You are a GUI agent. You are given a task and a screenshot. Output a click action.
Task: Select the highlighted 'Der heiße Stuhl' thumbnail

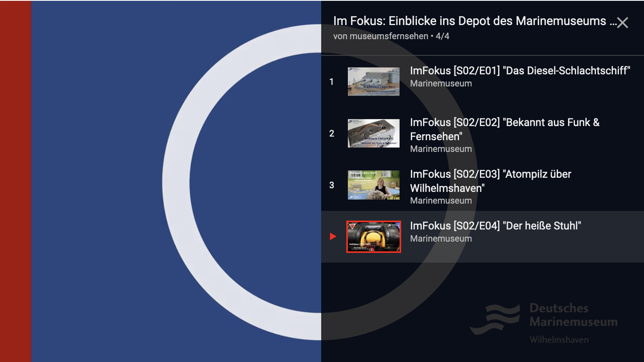tap(373, 237)
